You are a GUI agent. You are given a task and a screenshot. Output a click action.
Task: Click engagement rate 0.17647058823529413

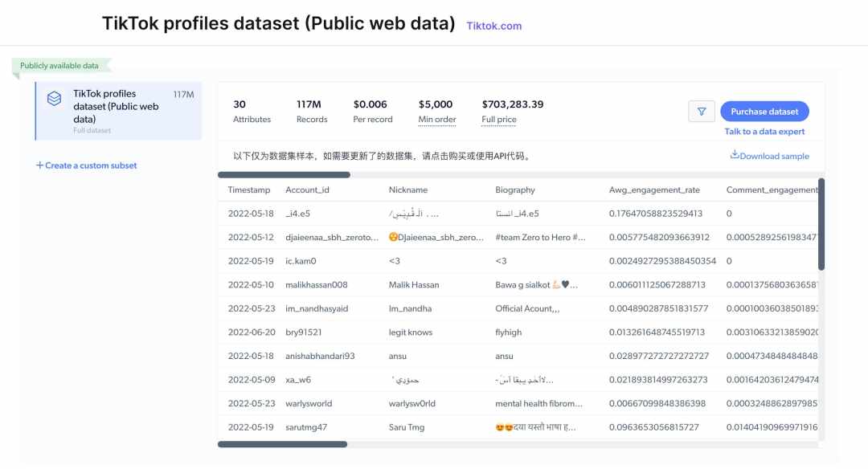(656, 214)
